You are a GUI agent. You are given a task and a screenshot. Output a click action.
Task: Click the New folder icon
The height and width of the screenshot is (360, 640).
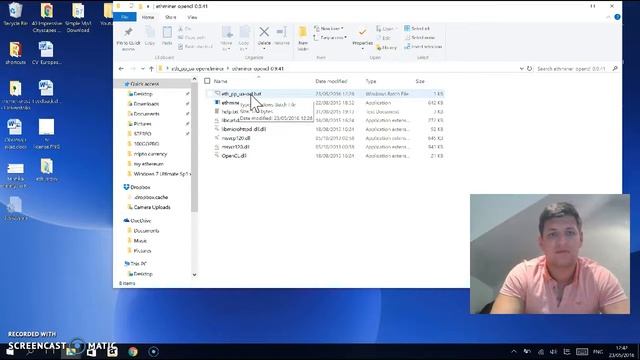302,33
